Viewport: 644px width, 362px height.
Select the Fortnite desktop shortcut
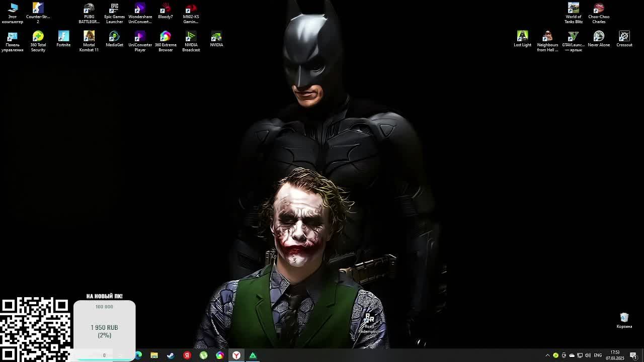tap(63, 39)
